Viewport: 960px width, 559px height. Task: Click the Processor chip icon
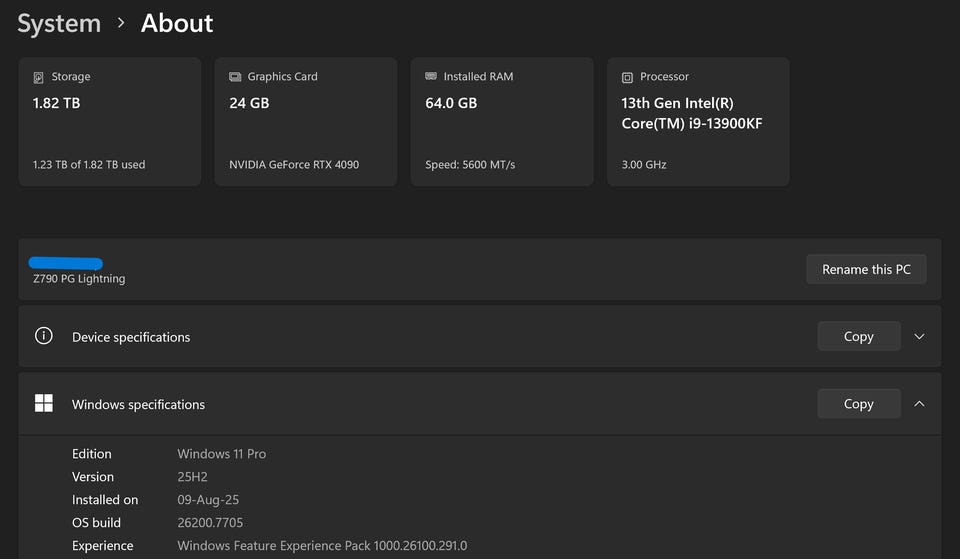[627, 77]
